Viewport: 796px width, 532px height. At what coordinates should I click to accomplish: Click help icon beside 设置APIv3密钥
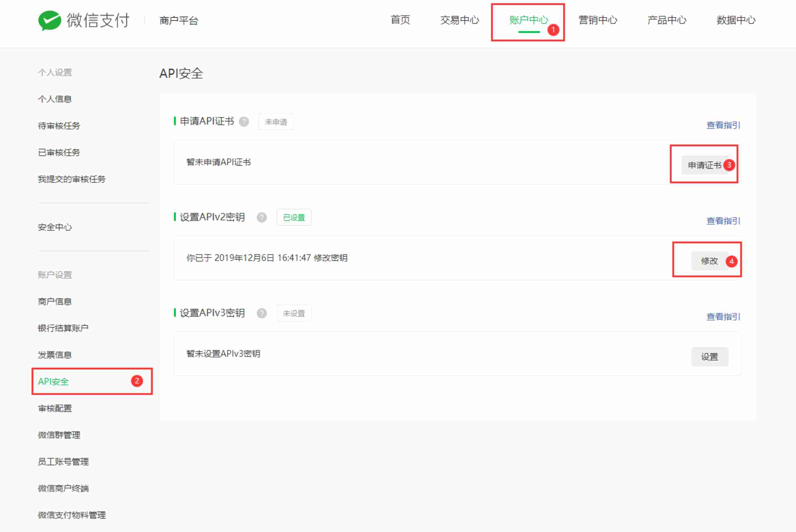pos(262,313)
